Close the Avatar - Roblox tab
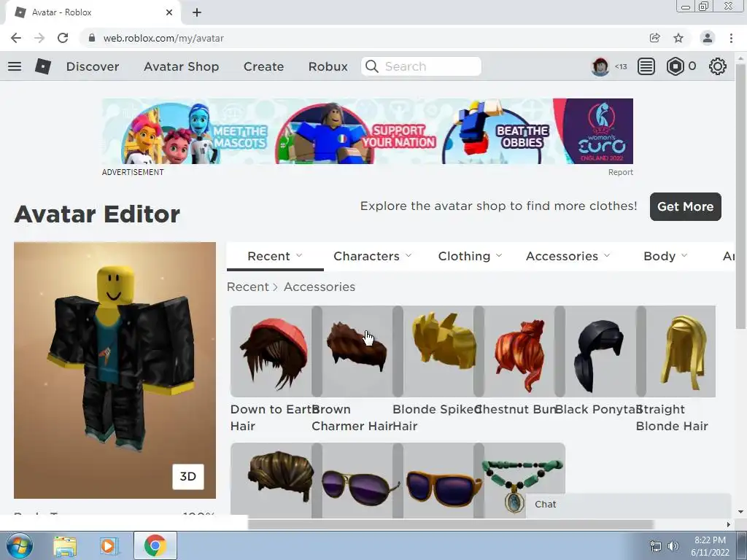 click(x=169, y=12)
